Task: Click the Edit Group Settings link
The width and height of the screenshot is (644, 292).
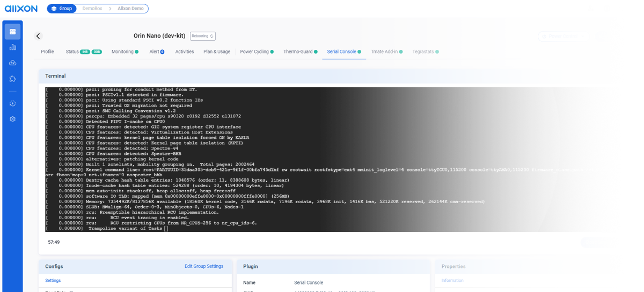Action: click(203, 266)
